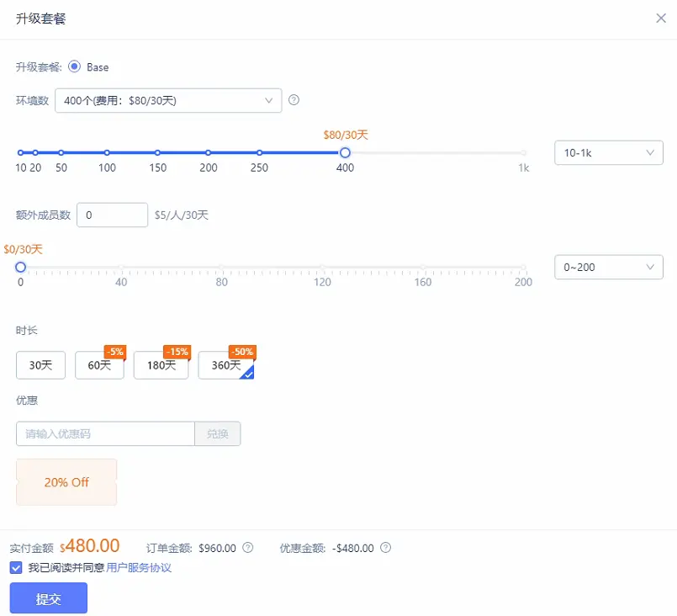Viewport: 677px width, 616px height.
Task: Close the 升级套餐 dialog
Action: click(x=660, y=19)
